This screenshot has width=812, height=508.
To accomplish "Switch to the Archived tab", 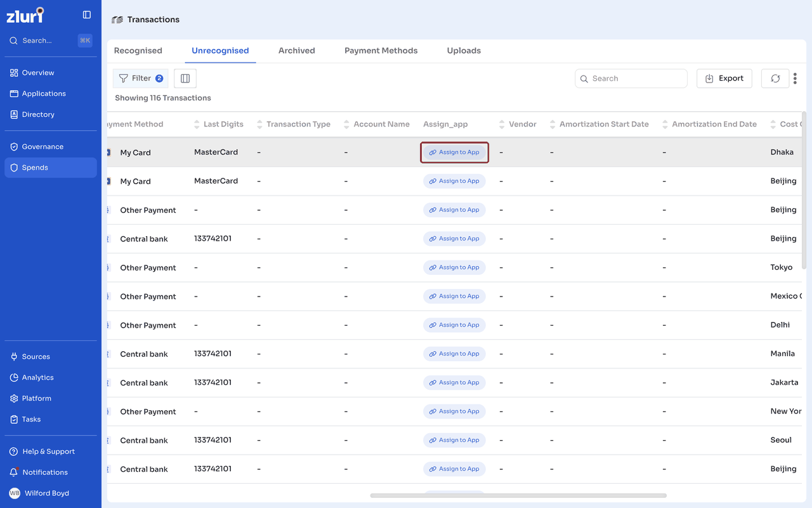I will [x=297, y=51].
